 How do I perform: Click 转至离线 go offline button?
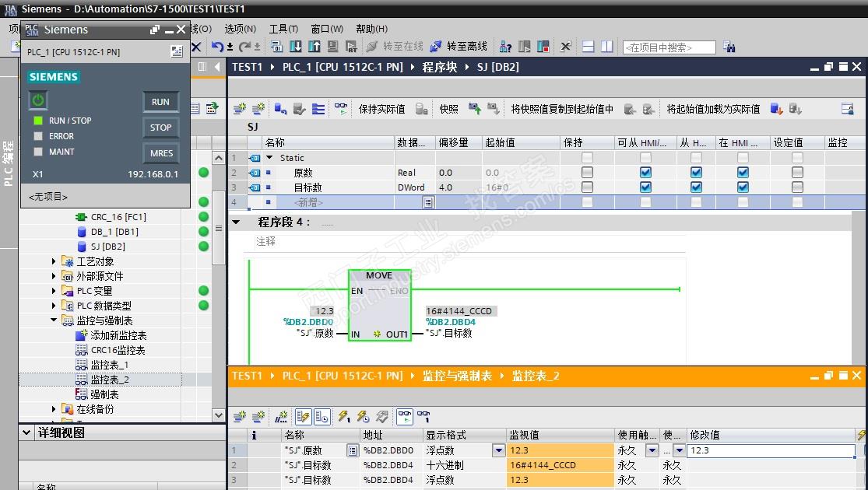459,47
